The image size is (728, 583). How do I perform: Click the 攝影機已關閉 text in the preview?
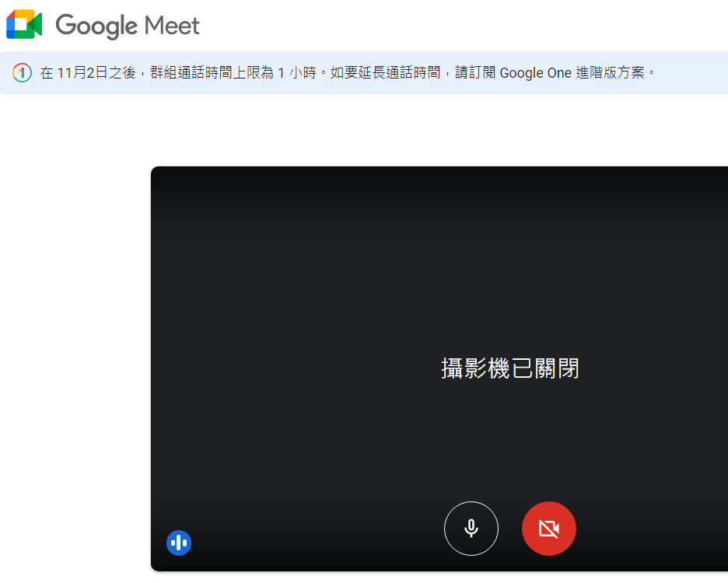(510, 368)
